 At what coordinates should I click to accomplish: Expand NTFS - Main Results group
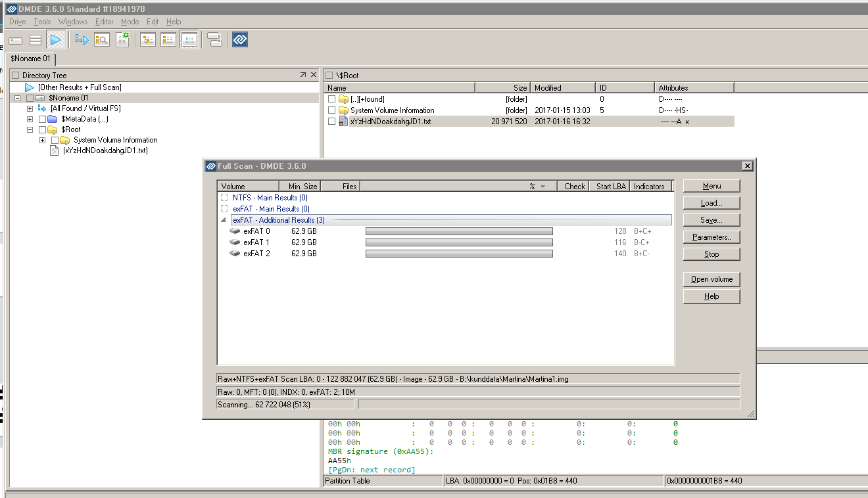(x=224, y=198)
